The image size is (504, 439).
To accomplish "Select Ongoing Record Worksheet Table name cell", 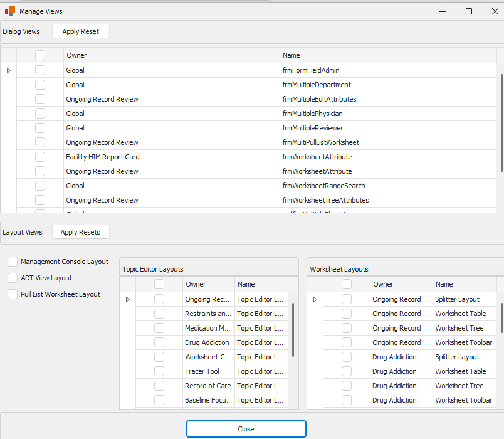I will (465, 314).
